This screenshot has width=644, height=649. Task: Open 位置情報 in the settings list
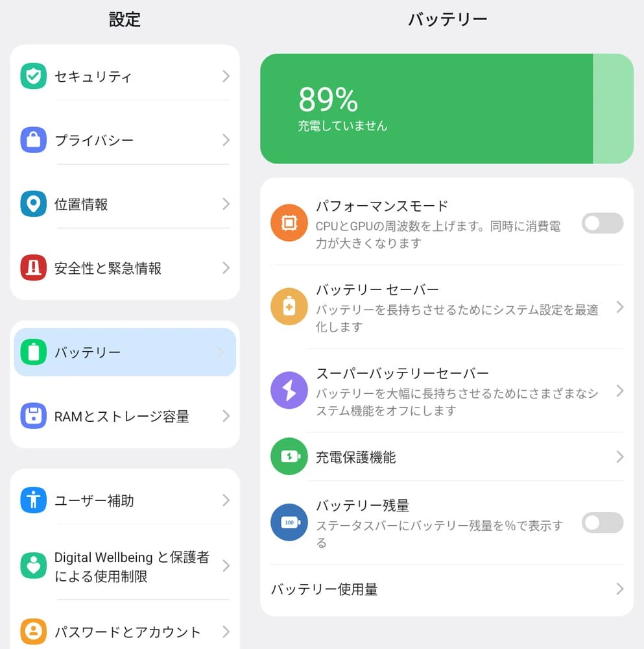pos(125,204)
